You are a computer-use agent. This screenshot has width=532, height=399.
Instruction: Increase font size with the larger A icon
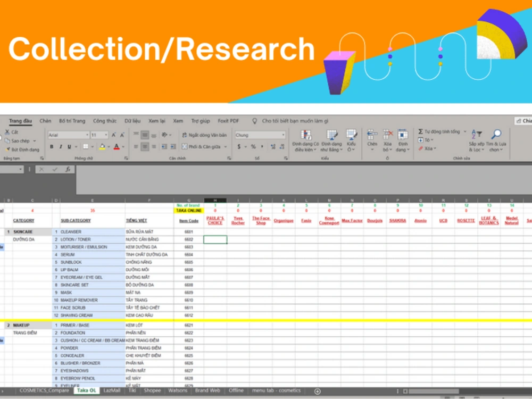coord(114,135)
